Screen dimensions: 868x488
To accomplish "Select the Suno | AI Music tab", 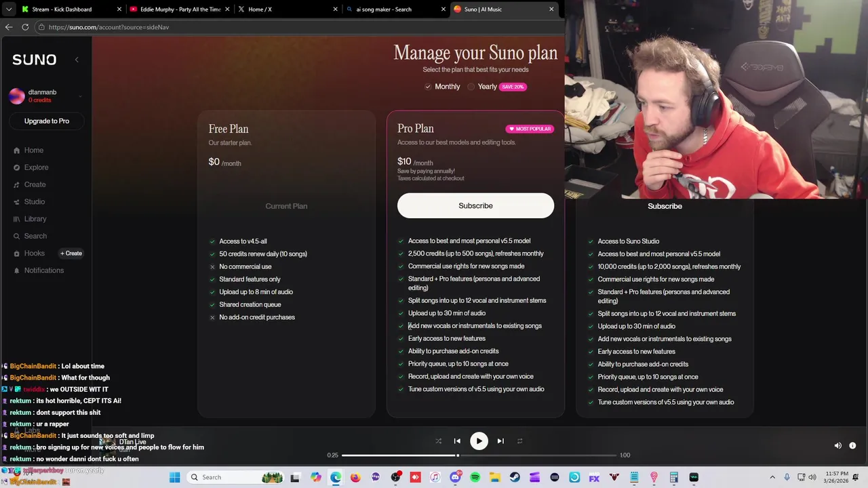I will [x=502, y=9].
